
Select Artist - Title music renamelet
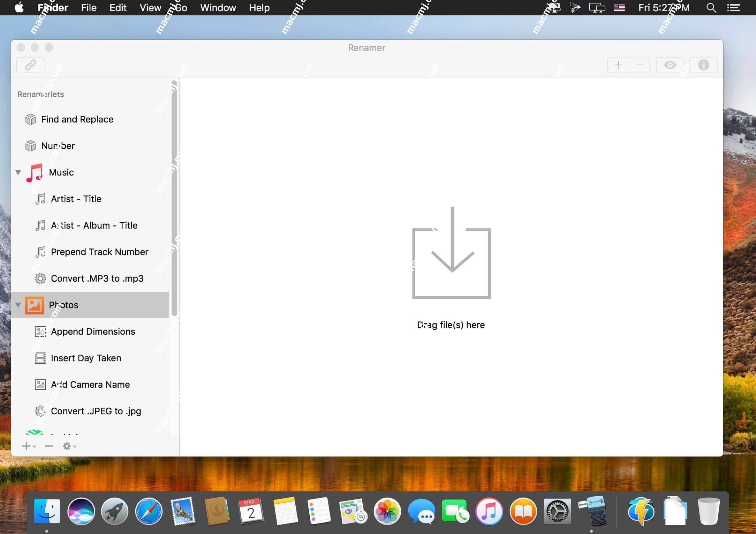point(76,199)
